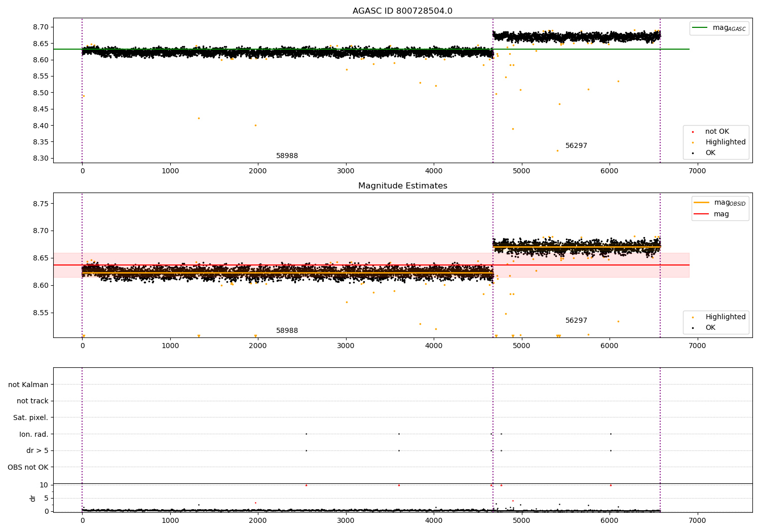Click the 'OBS not OK' row label
Image resolution: width=760 pixels, height=532 pixels.
(x=28, y=467)
